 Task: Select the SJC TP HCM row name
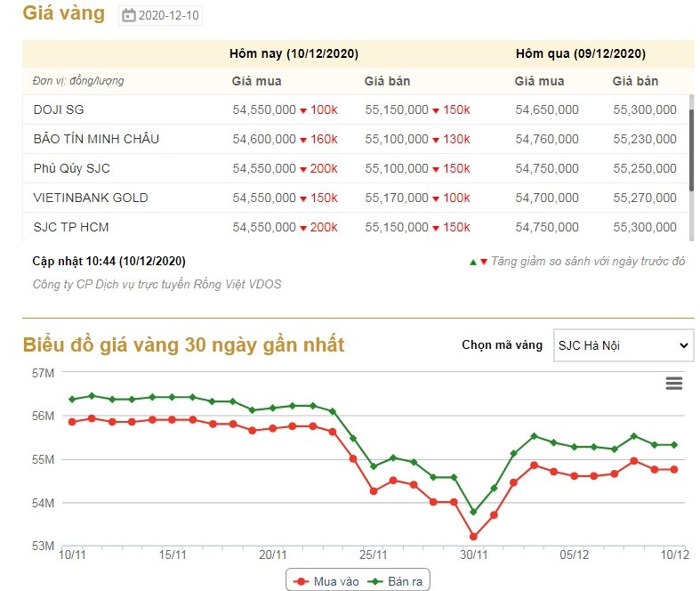(71, 227)
